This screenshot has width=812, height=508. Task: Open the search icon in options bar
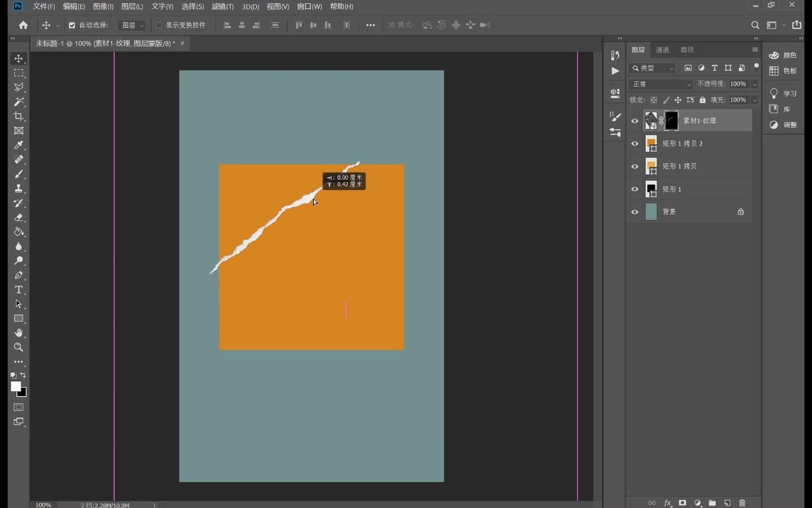[x=755, y=25]
